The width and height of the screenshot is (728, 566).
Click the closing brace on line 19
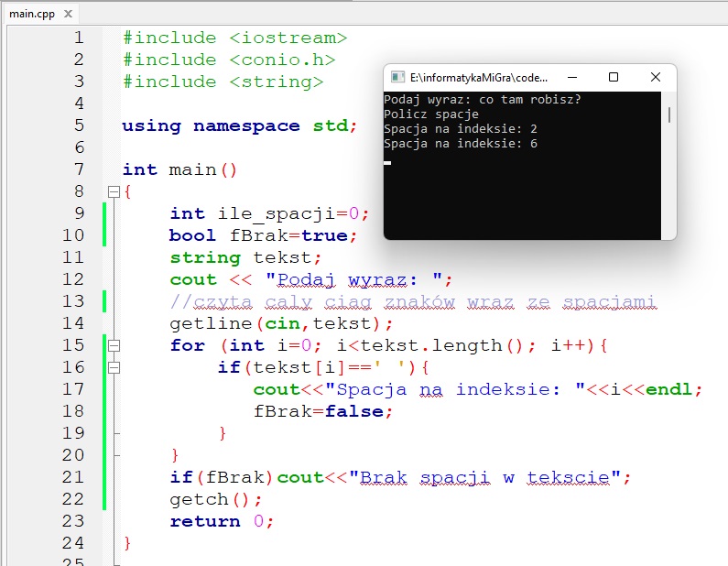[223, 433]
